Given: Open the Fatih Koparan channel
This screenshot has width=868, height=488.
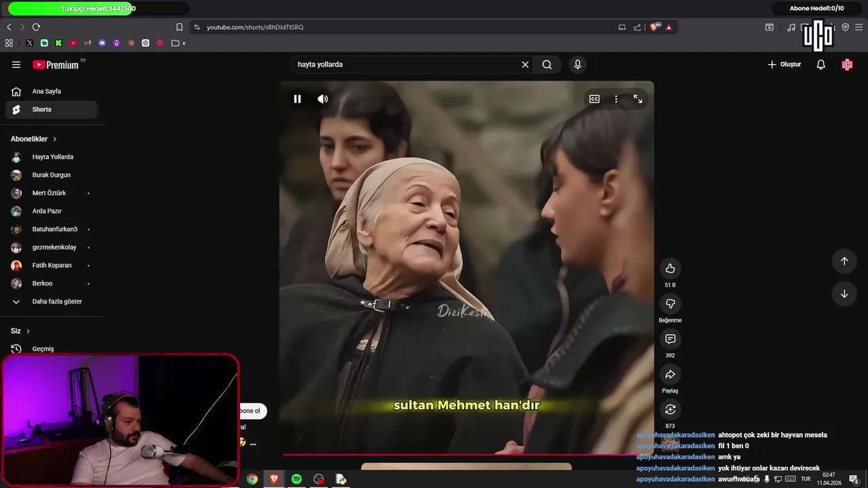Looking at the screenshot, I should tap(52, 265).
